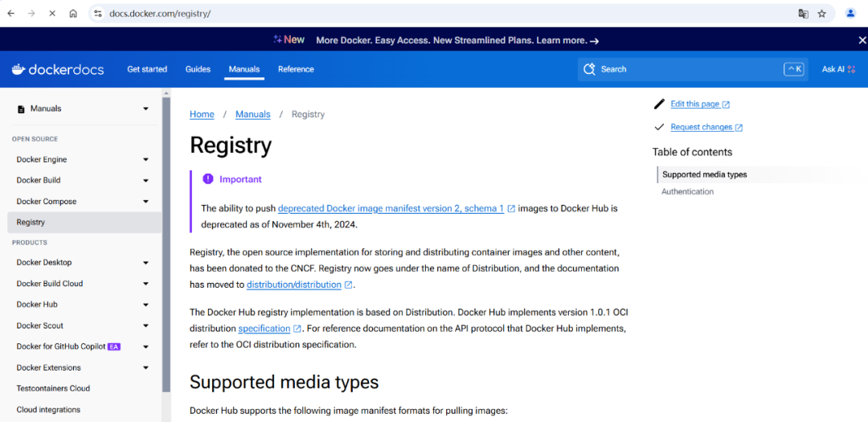Expand the Docker for GitHub Copilot arrow
868x422 pixels.
coord(145,346)
